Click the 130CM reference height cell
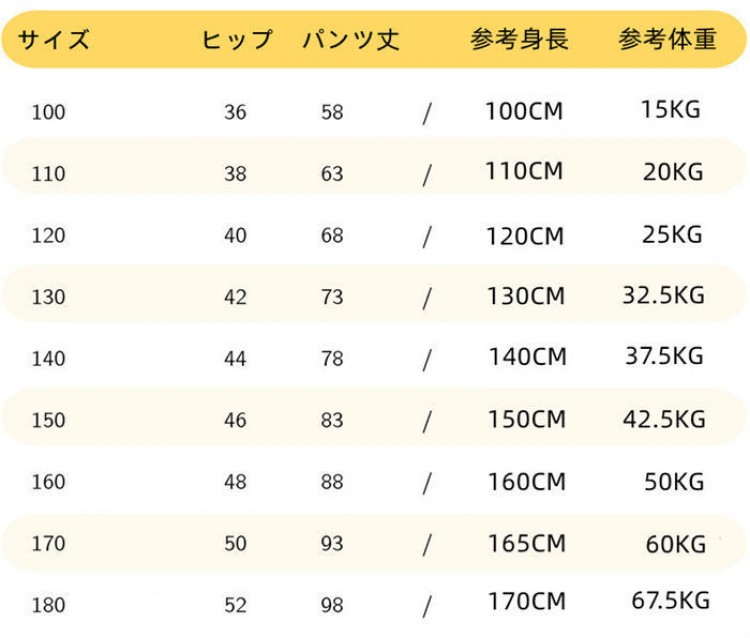The height and width of the screenshot is (638, 750). 526,297
